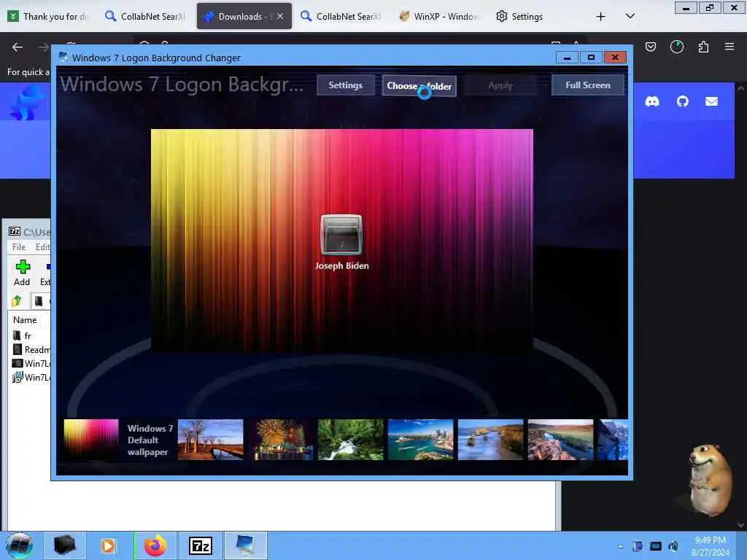Maximize the Logon Background Changer window

tap(591, 58)
